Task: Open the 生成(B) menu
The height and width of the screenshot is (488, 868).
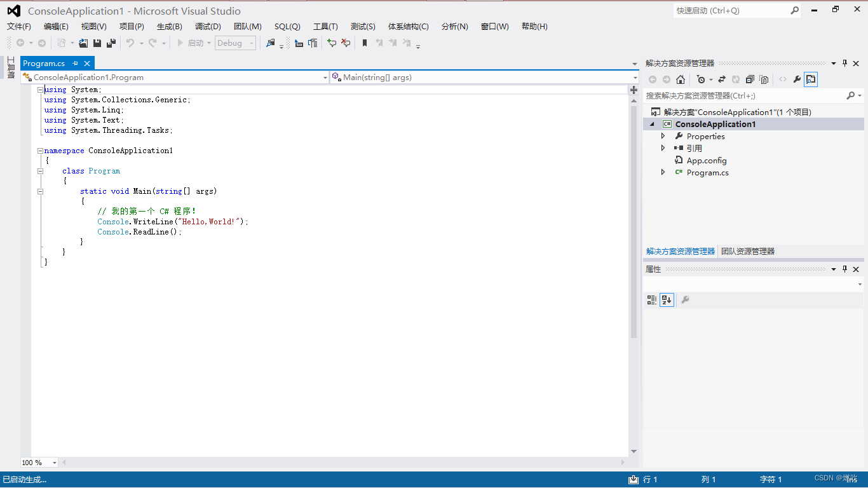Action: (x=170, y=27)
